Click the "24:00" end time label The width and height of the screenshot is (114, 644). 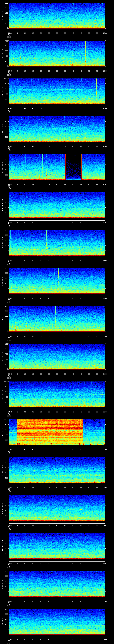(x=105, y=374)
